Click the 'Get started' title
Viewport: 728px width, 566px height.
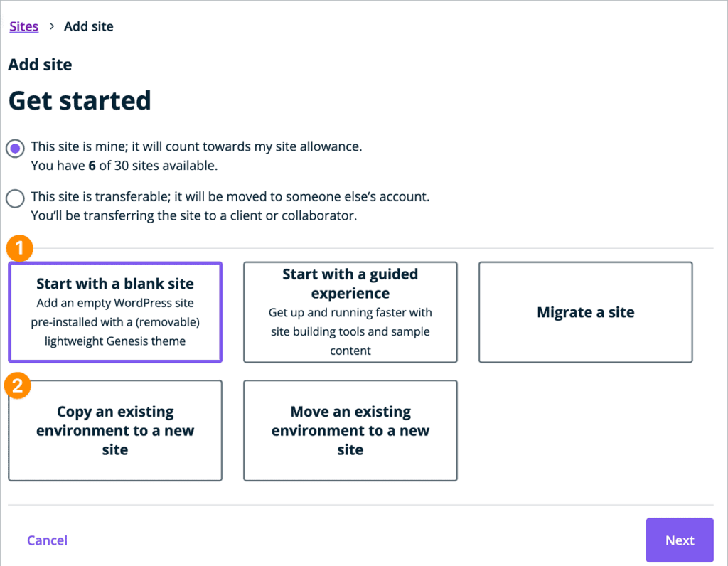79,100
